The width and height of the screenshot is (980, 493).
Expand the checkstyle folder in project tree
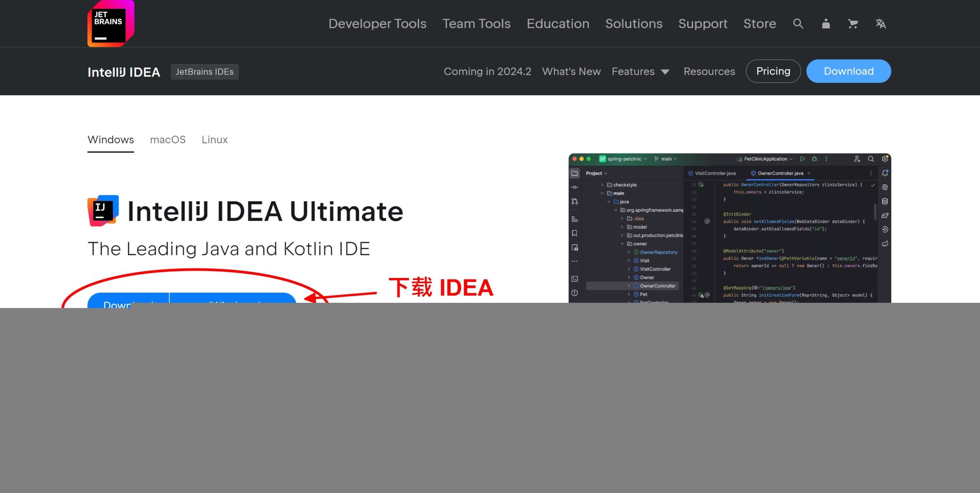pos(602,185)
